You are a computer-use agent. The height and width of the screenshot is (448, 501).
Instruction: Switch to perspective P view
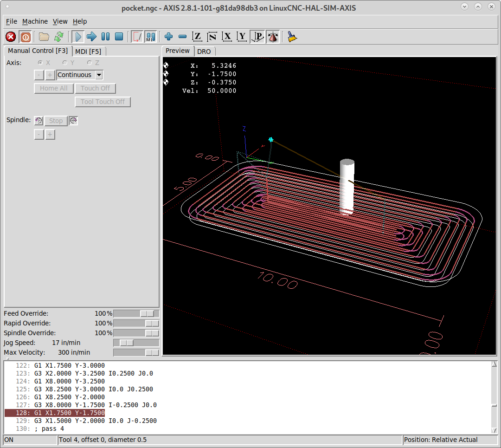coord(257,37)
